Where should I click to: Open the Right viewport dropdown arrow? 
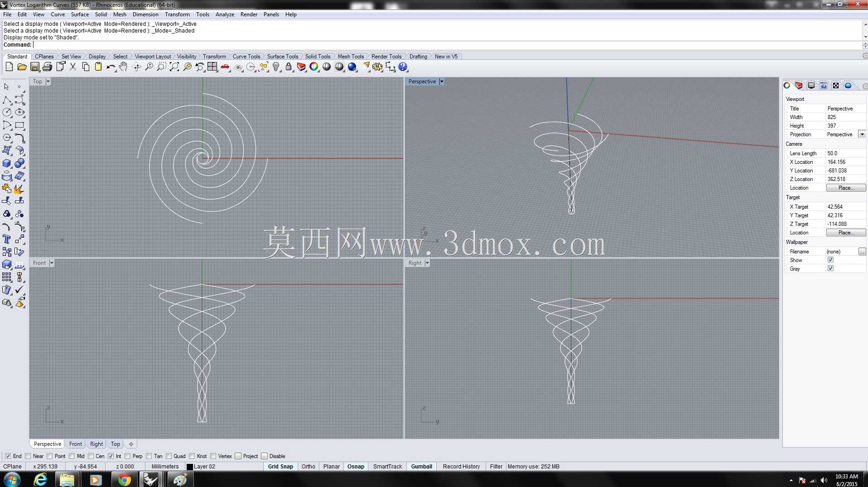click(x=427, y=263)
